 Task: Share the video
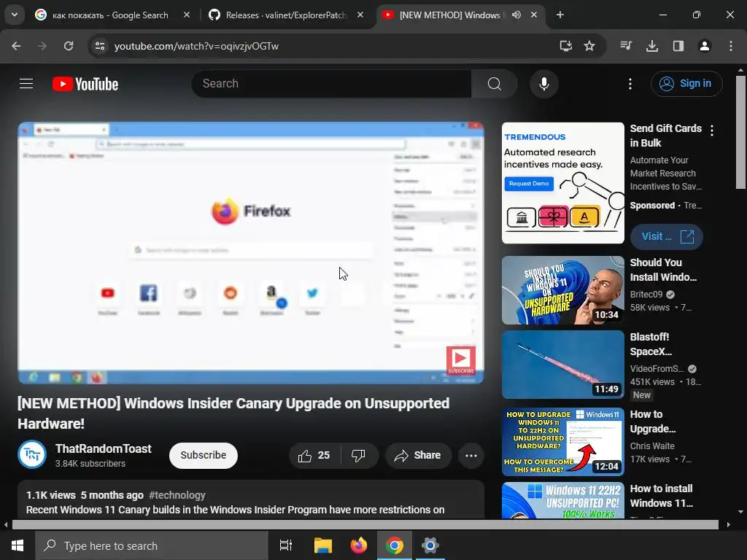(x=418, y=456)
